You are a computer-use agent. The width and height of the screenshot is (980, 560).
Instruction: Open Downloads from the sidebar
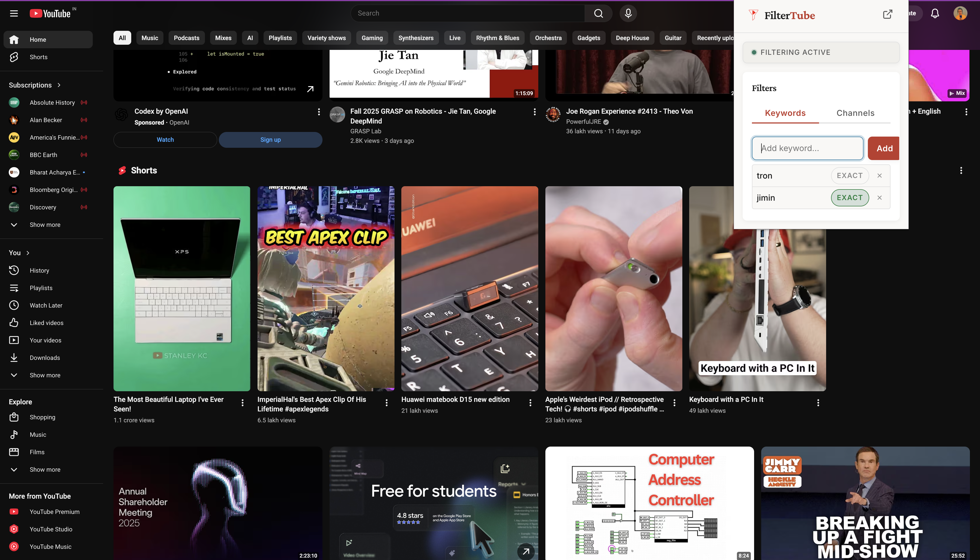[45, 358]
